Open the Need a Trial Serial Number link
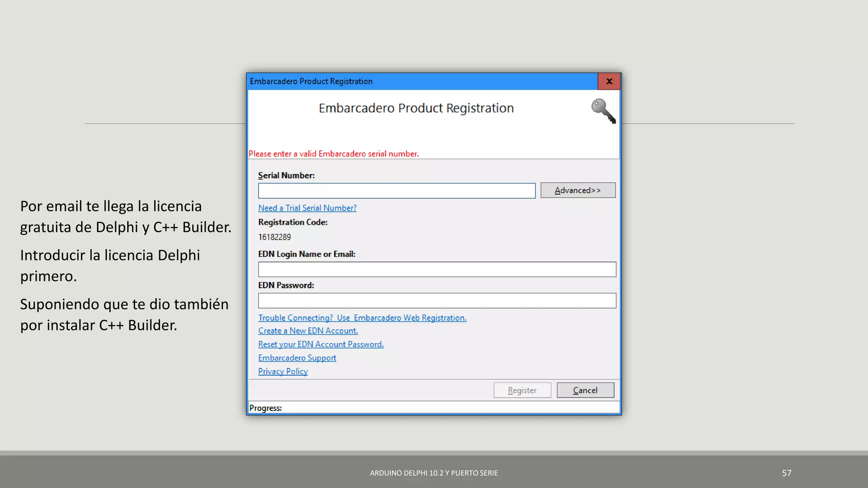The image size is (868, 488). pyautogui.click(x=307, y=208)
